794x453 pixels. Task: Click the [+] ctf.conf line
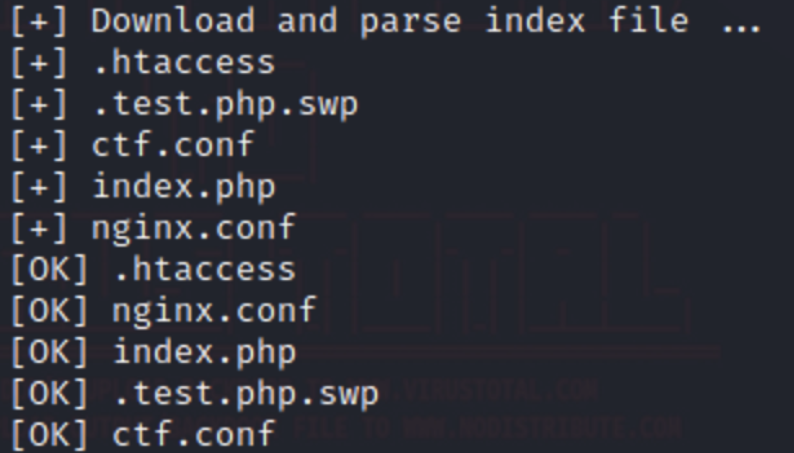point(133,145)
